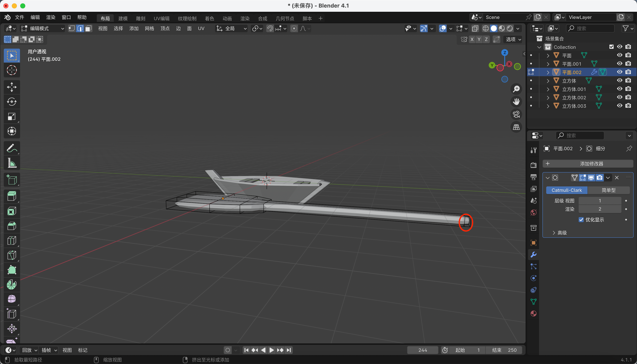Image resolution: width=637 pixels, height=364 pixels.
Task: Choose the Extrude Region tool
Action: tap(12, 196)
